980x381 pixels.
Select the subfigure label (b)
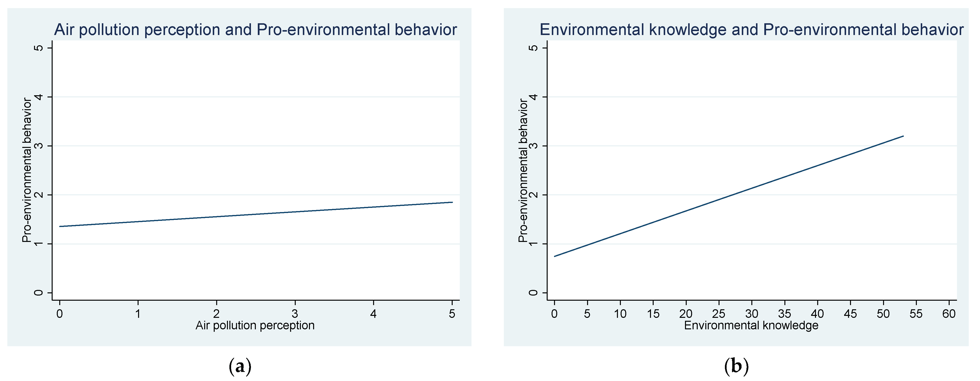point(736,366)
